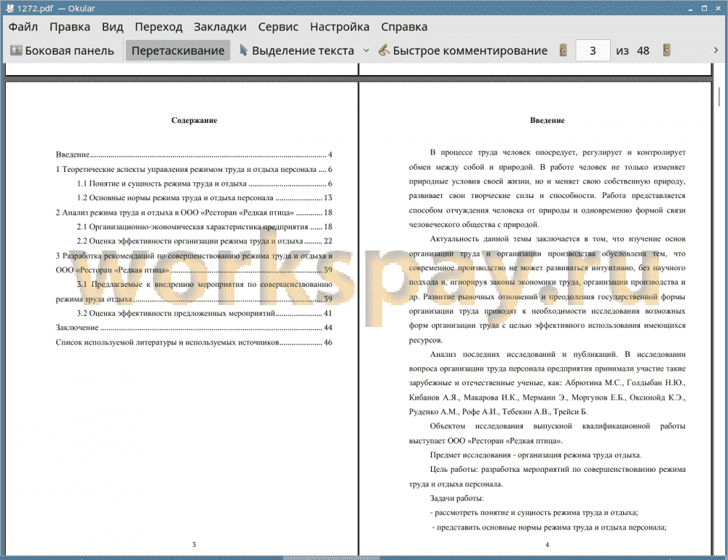This screenshot has height=560, width=728.
Task: Expand the toolbar overflow chevron
Action: tap(716, 50)
